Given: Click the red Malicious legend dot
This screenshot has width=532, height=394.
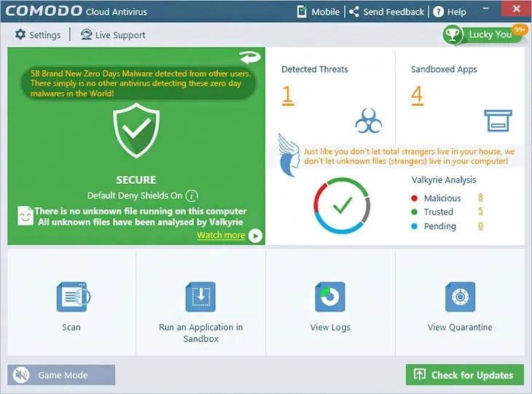Looking at the screenshot, I should [414, 198].
